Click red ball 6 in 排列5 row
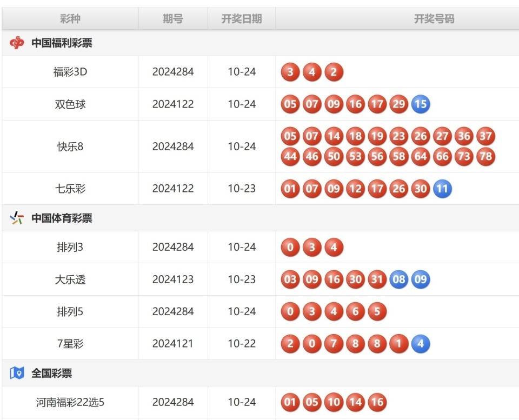The image size is (519, 420). (356, 311)
